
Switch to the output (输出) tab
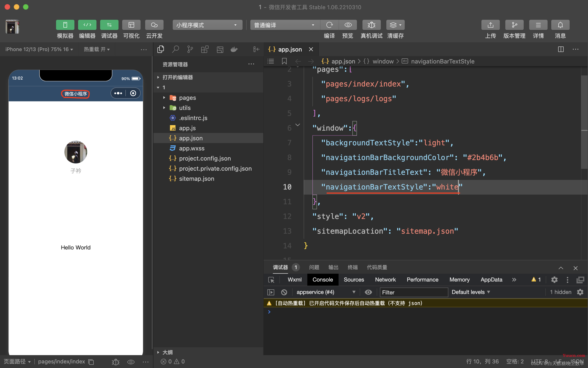click(333, 267)
